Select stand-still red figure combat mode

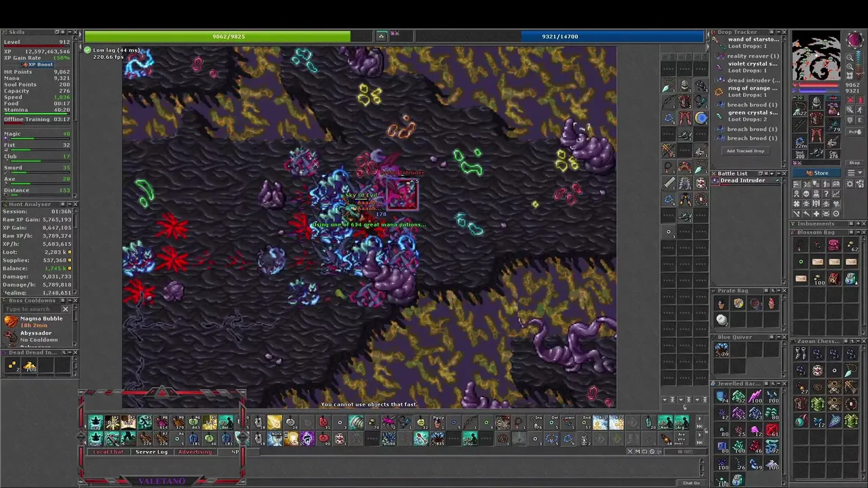(x=859, y=100)
